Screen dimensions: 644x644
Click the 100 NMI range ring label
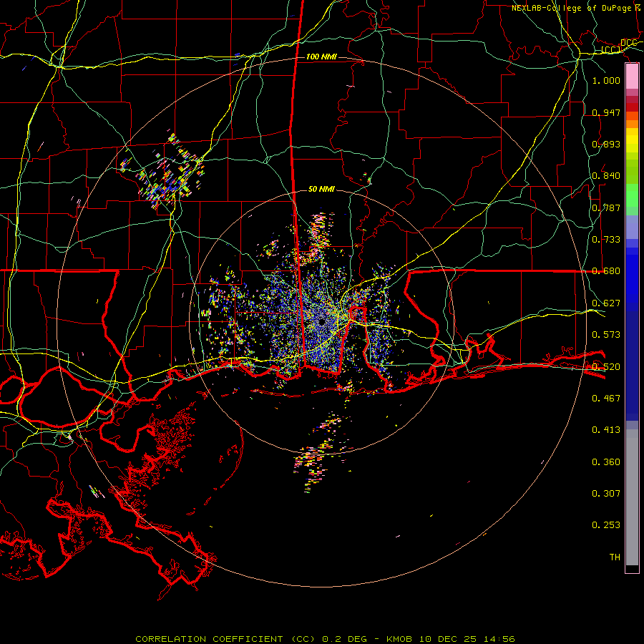coord(321,57)
